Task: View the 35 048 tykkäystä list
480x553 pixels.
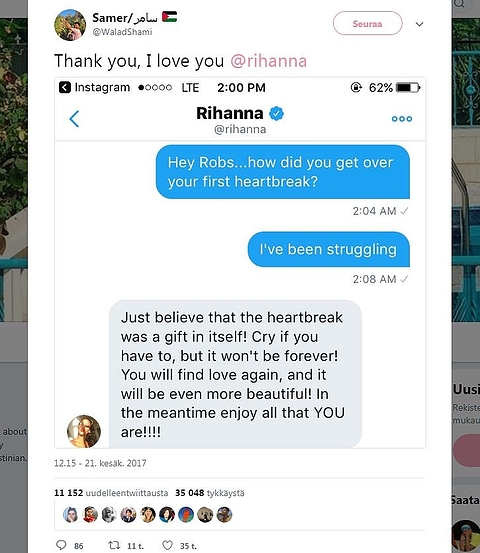Action: click(x=209, y=493)
